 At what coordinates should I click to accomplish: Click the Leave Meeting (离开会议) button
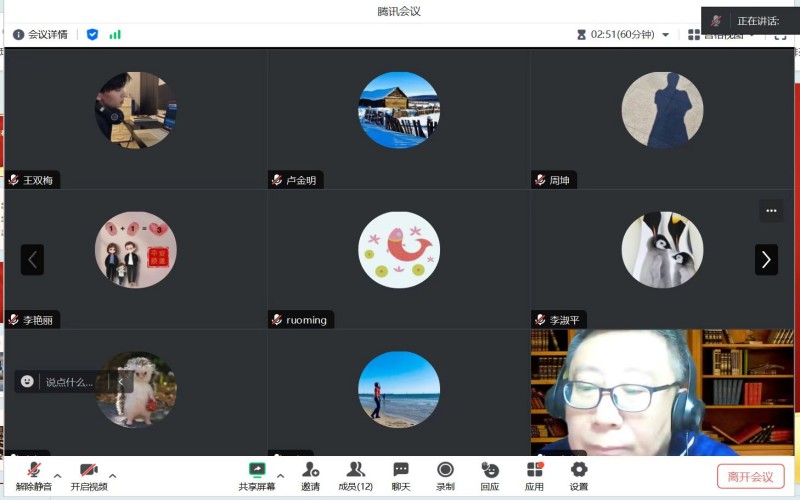(x=750, y=476)
